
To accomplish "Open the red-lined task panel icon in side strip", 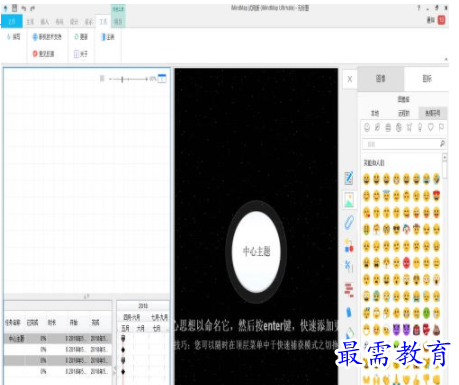I will tap(349, 290).
